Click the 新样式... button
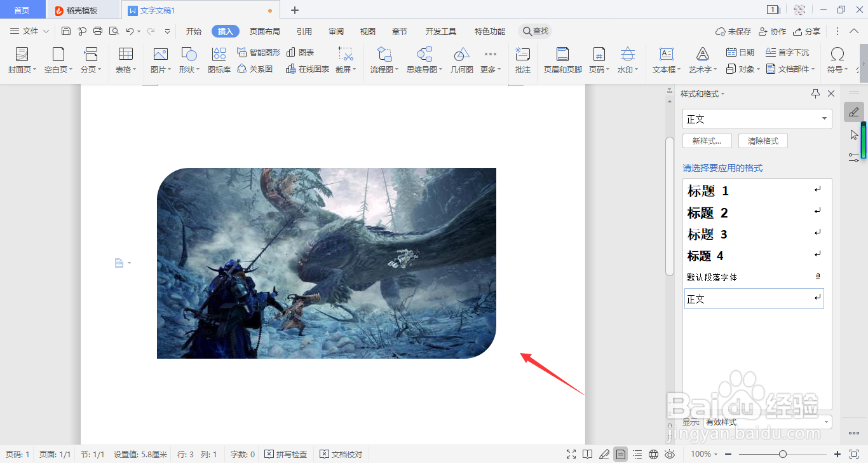868x463 pixels. [707, 141]
